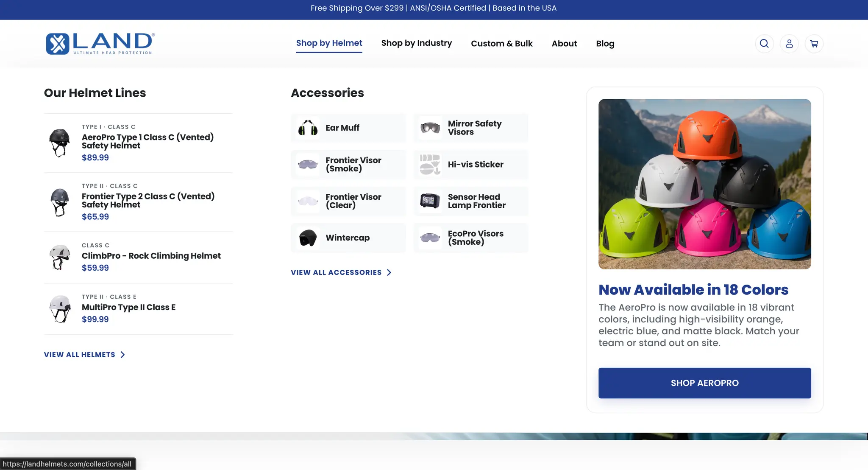The image size is (868, 470).
Task: Click the Mirror Safety Visors icon
Action: pyautogui.click(x=430, y=128)
